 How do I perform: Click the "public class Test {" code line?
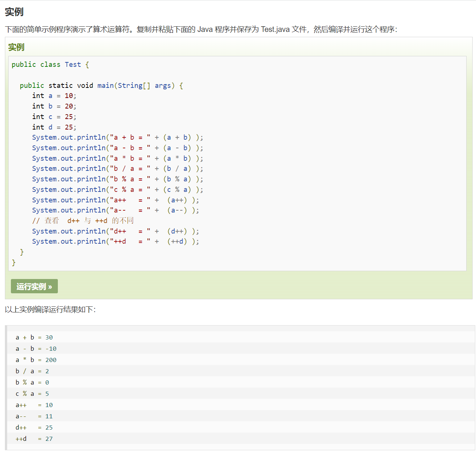pyautogui.click(x=50, y=65)
